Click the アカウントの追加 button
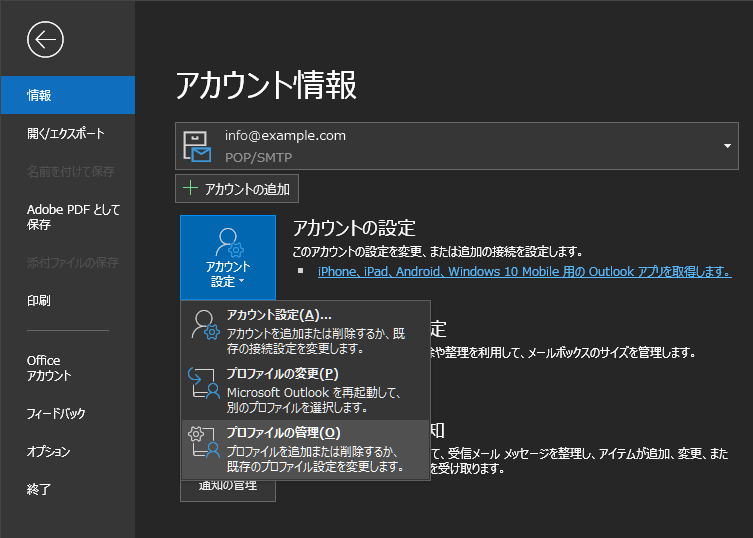The height and width of the screenshot is (538, 753). (x=237, y=188)
